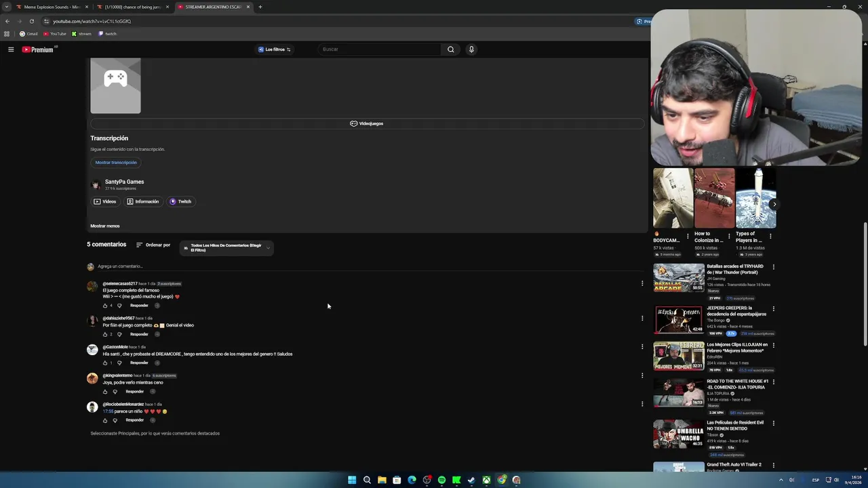
Task: Open SantyPa Games channel name
Action: coord(125,182)
